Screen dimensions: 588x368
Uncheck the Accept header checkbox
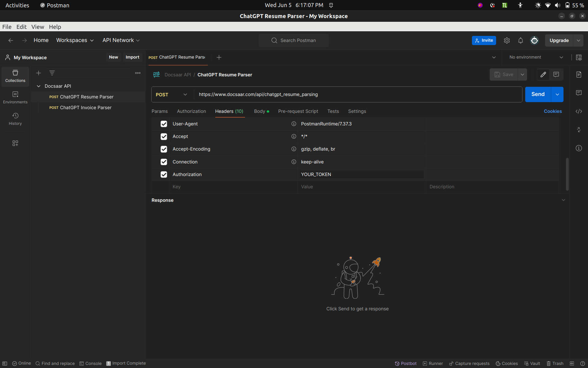tap(164, 136)
